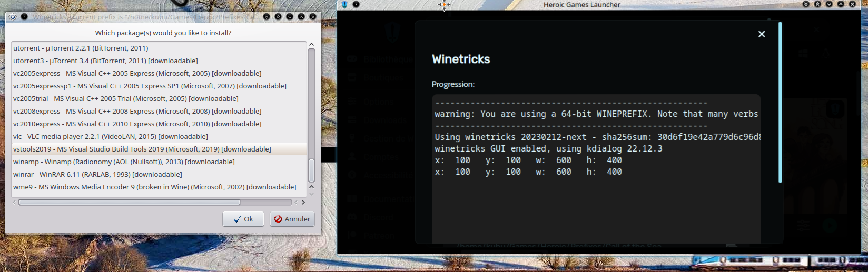This screenshot has height=272, width=868.
Task: Select winamp - Winamp (Radionomy) package
Action: coord(159,162)
